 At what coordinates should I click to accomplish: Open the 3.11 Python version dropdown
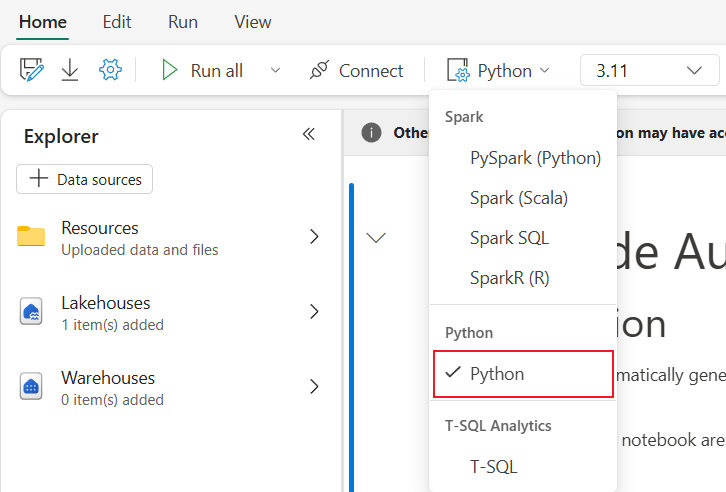click(649, 71)
